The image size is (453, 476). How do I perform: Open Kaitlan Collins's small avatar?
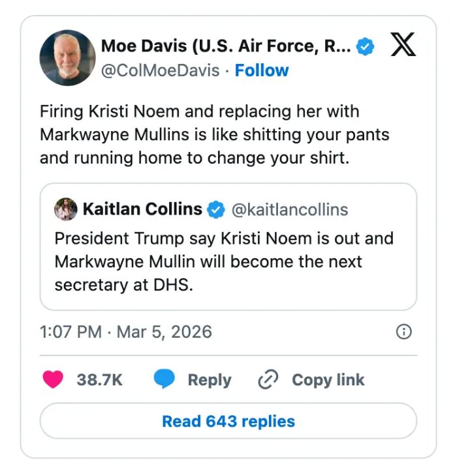click(66, 209)
